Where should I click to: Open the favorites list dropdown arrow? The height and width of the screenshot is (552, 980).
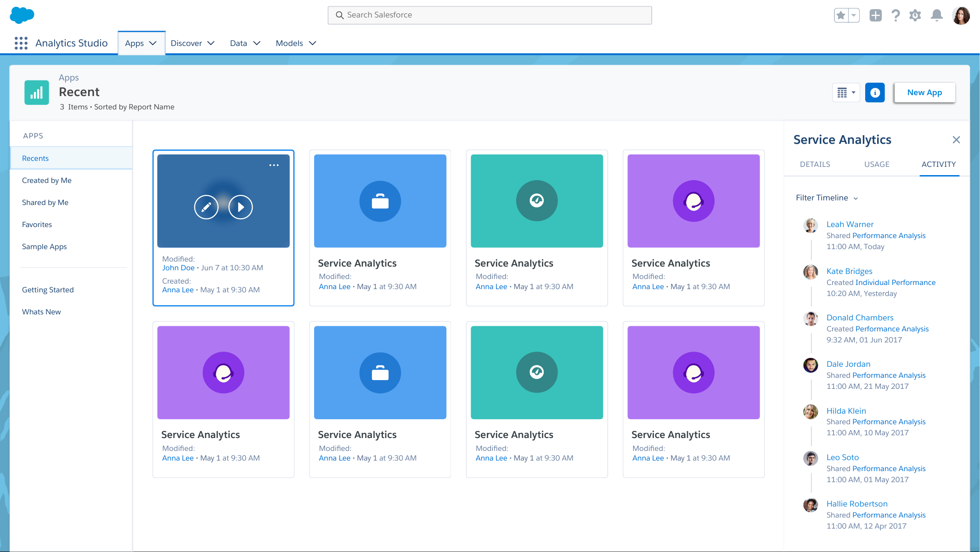854,16
